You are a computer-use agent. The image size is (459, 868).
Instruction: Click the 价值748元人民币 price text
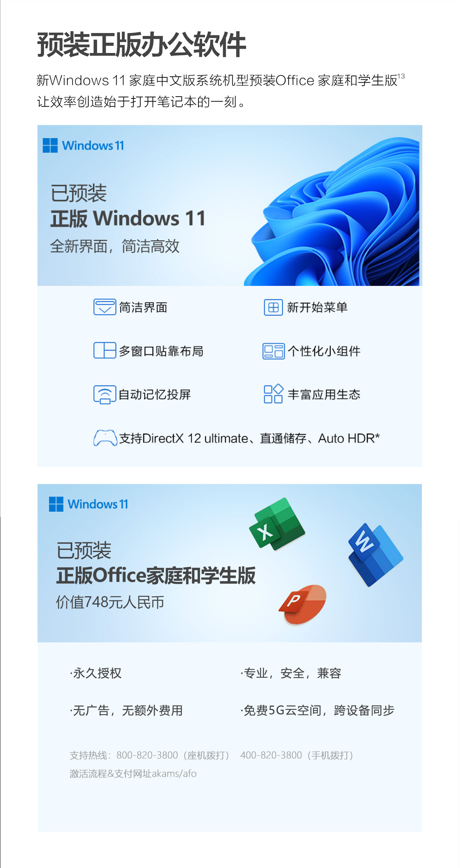point(110,602)
